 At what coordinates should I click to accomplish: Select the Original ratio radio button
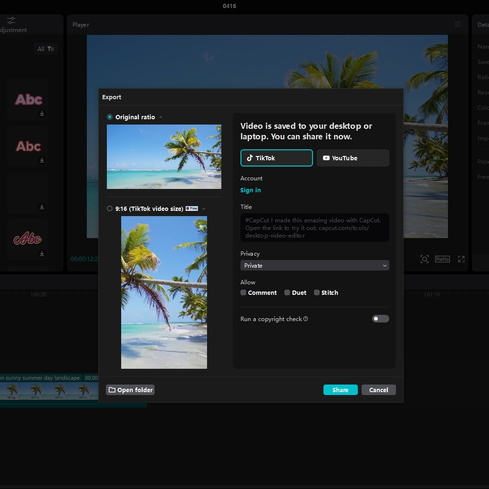coord(110,117)
